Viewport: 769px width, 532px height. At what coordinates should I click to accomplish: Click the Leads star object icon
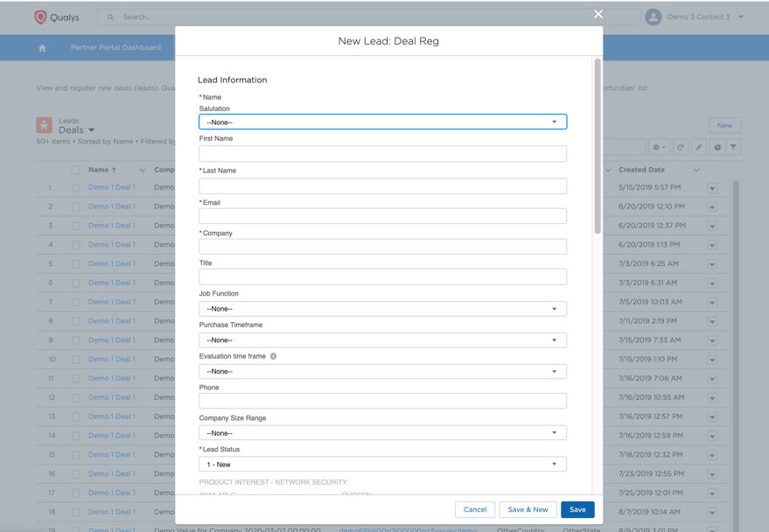pyautogui.click(x=44, y=125)
